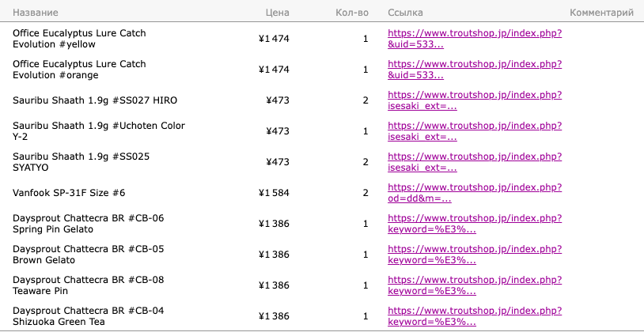Image resolution: width=644 pixels, height=336 pixels.
Task: Open link for Vanfook SP-31F Size #6
Action: [475, 192]
